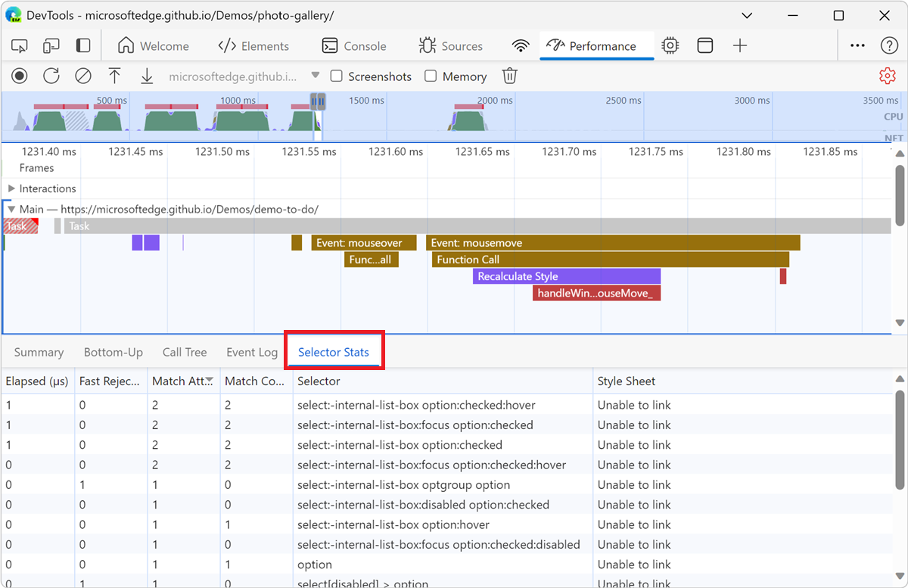Expand the Interactions track
Screen dimensions: 908x588
tap(11, 188)
